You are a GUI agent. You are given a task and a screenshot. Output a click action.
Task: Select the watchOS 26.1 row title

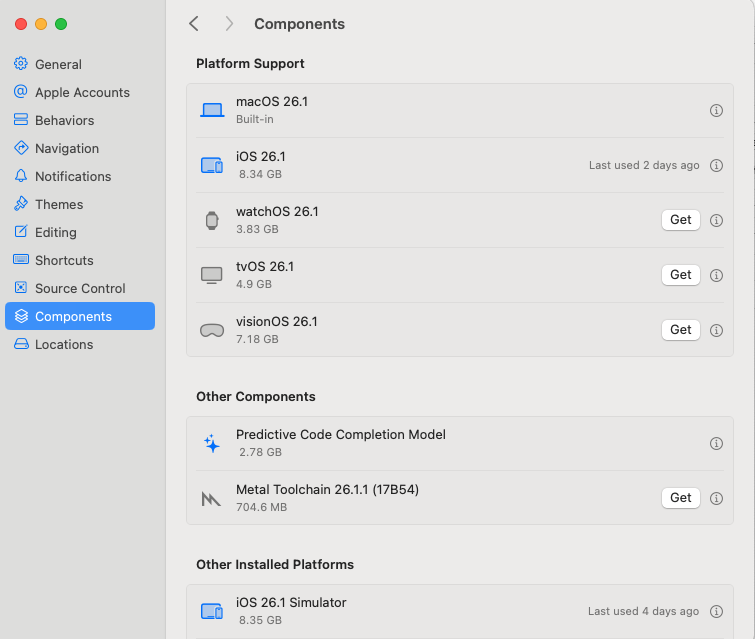[x=277, y=211]
